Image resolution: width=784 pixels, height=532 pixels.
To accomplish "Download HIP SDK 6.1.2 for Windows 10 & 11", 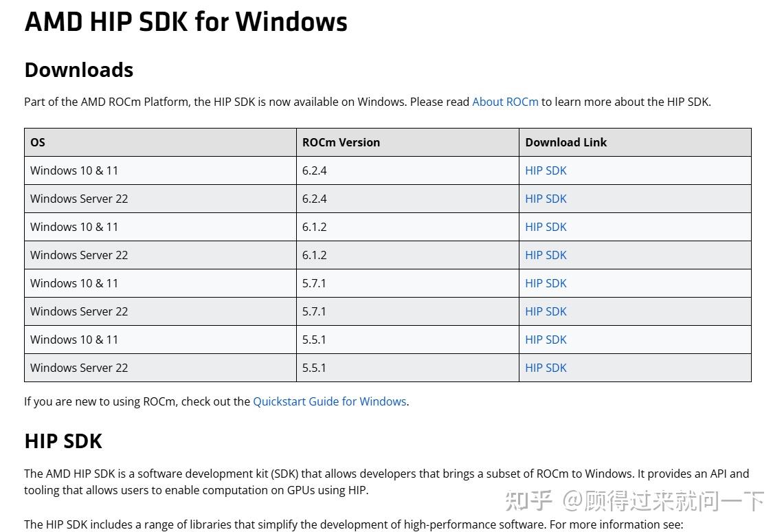I will (546, 227).
